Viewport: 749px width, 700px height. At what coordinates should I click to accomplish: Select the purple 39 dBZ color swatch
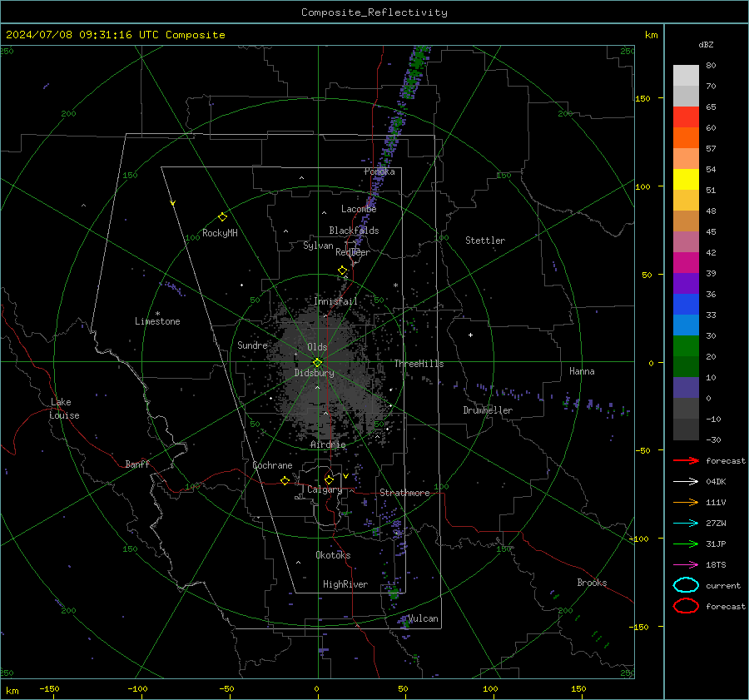pos(686,283)
